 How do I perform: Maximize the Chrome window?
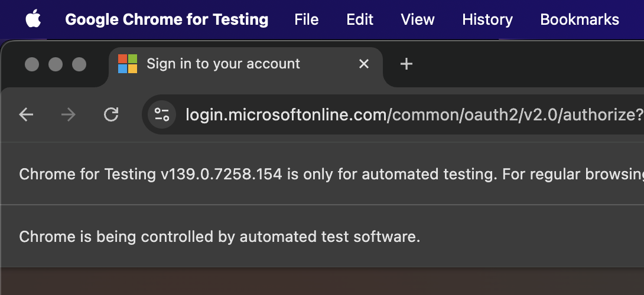coord(79,64)
